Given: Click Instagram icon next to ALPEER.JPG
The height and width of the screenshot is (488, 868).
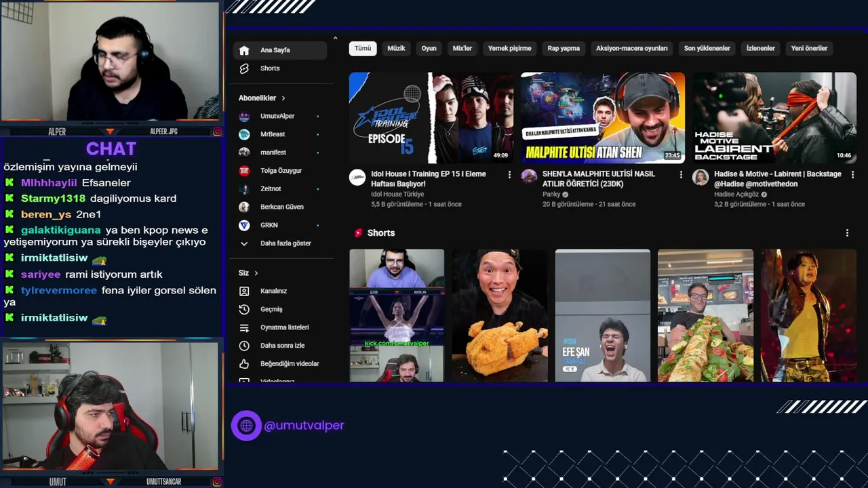Looking at the screenshot, I should (217, 131).
